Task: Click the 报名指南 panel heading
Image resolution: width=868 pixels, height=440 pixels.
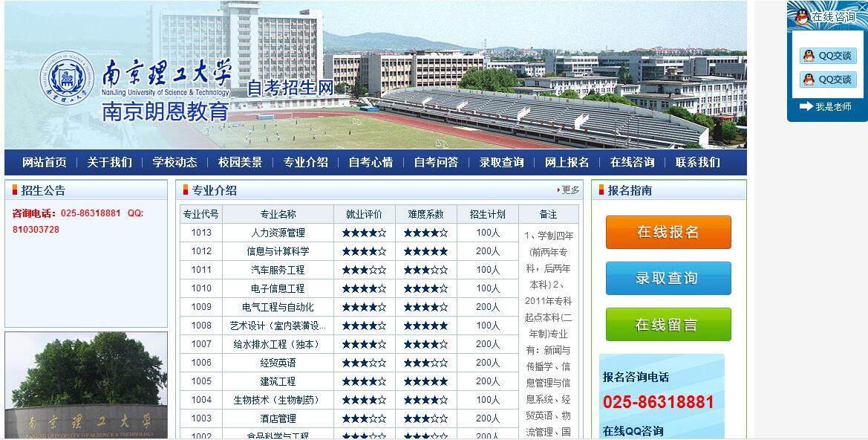Action: tap(630, 190)
